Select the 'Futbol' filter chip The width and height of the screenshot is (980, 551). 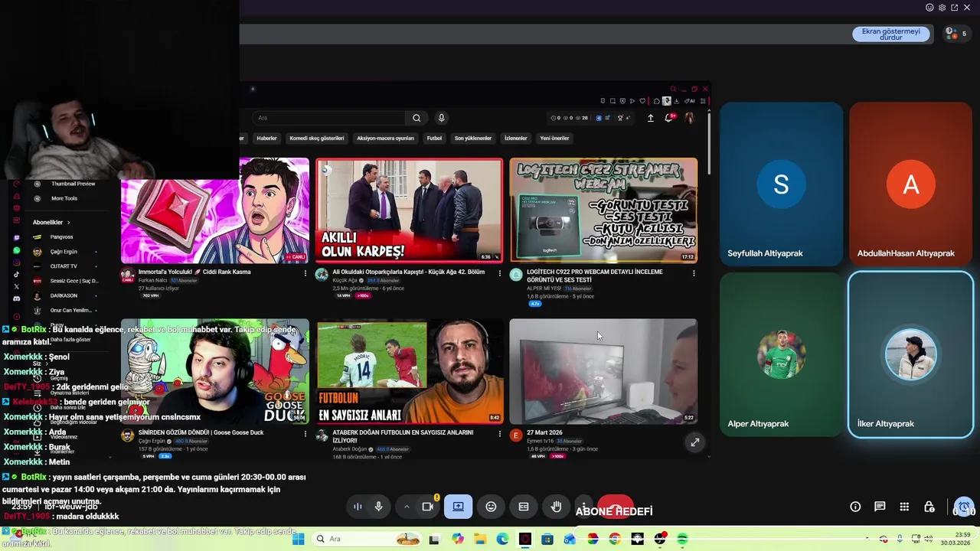click(434, 139)
